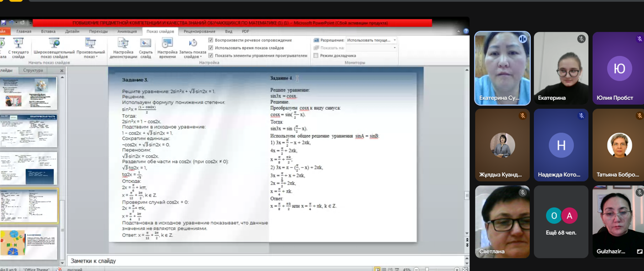Click Hide Slide (Скрыть слайд) icon
The height and width of the screenshot is (271, 644).
146,47
